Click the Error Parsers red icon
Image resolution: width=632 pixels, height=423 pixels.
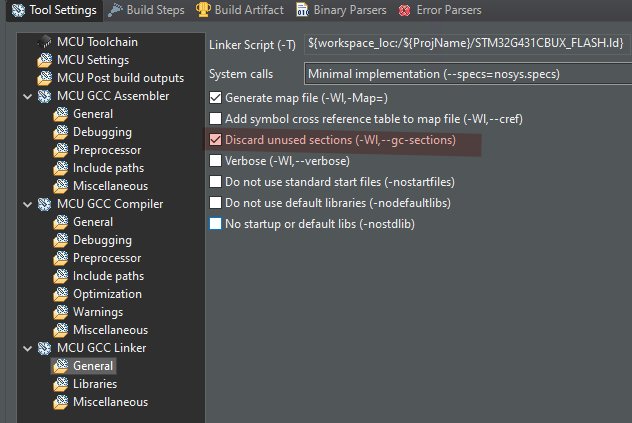point(405,10)
